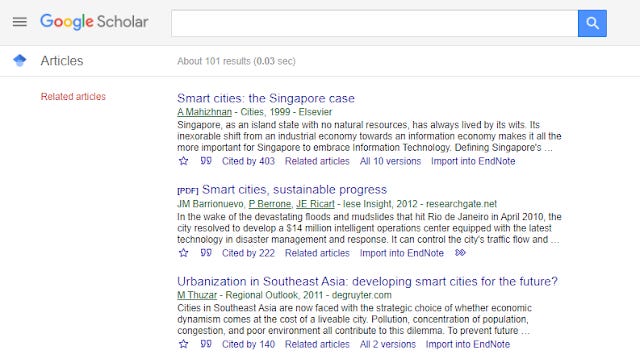
Task: Open Related articles for sustainable progress result
Action: (317, 253)
